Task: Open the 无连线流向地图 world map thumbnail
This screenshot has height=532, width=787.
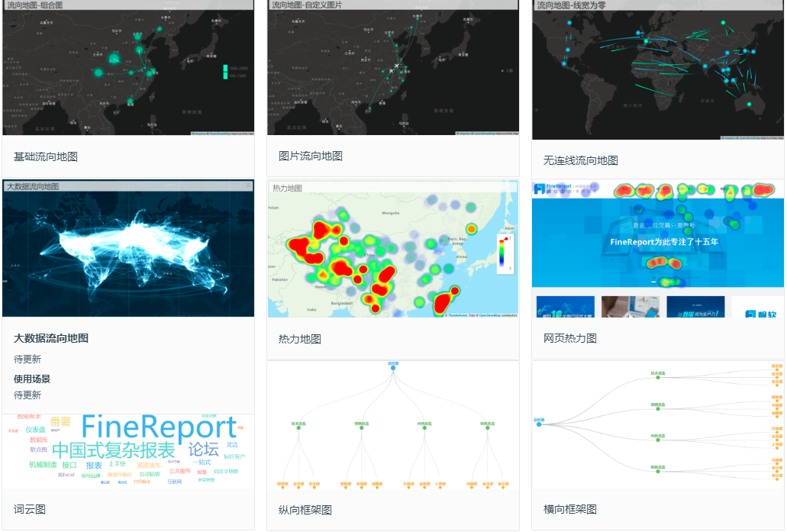Action: click(x=657, y=69)
